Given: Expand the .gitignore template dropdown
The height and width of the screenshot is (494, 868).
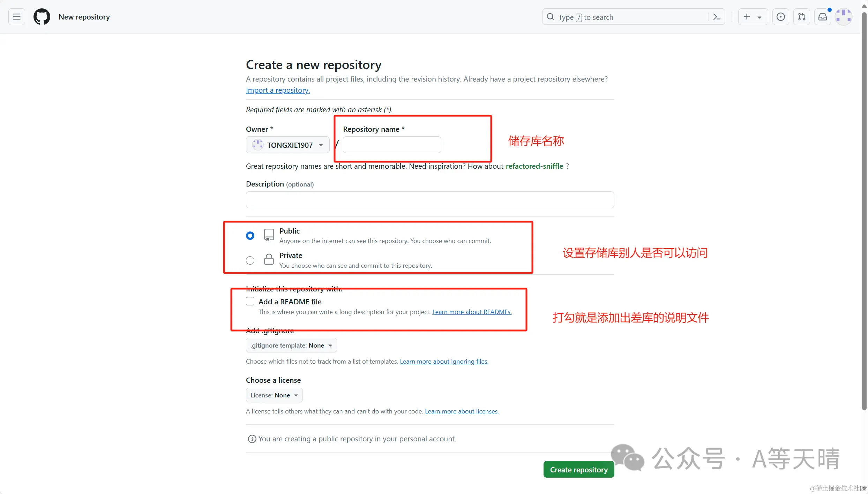Looking at the screenshot, I should point(291,345).
